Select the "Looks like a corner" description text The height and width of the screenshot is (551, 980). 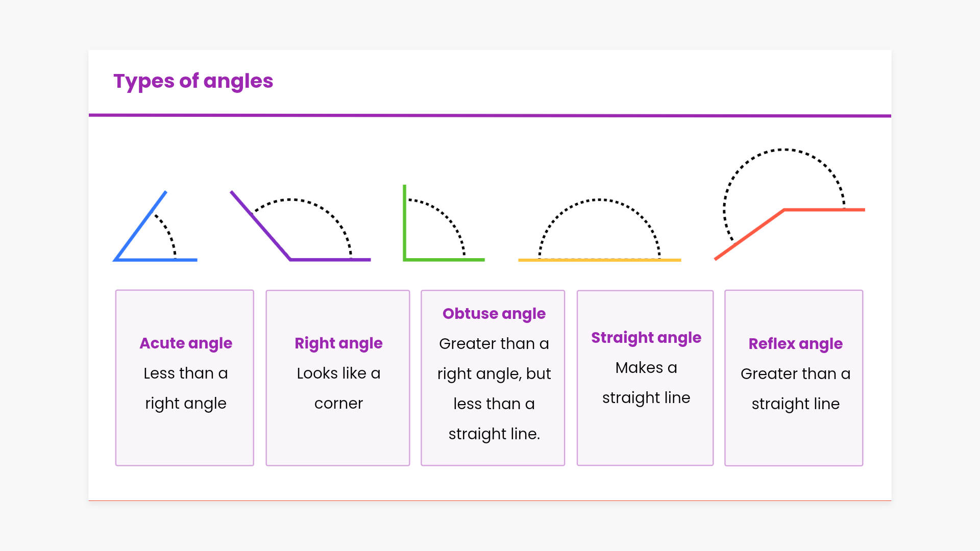(338, 388)
